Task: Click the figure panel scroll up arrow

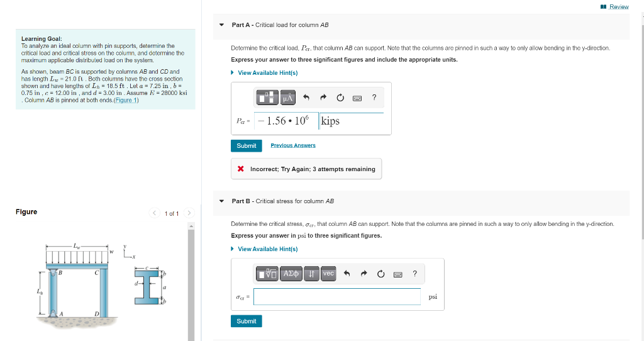Action: coord(191,226)
